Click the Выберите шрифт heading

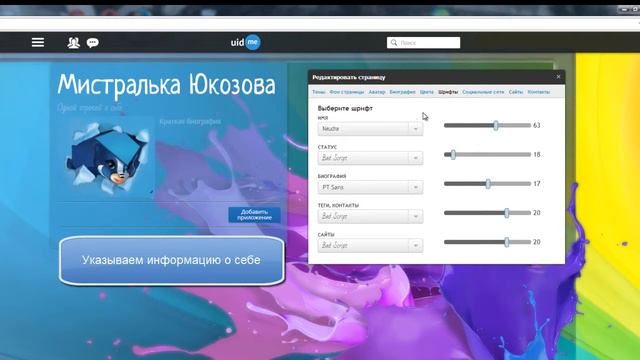(345, 108)
